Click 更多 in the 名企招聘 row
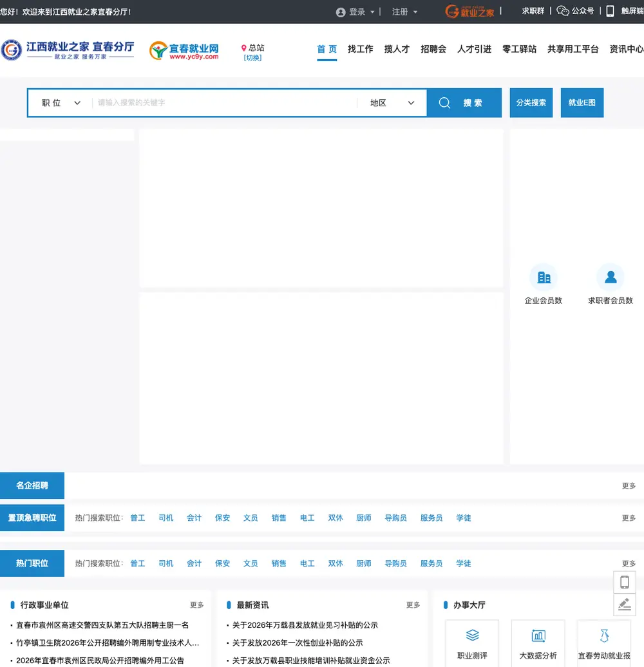Screen dimensions: 644x667 [629, 486]
